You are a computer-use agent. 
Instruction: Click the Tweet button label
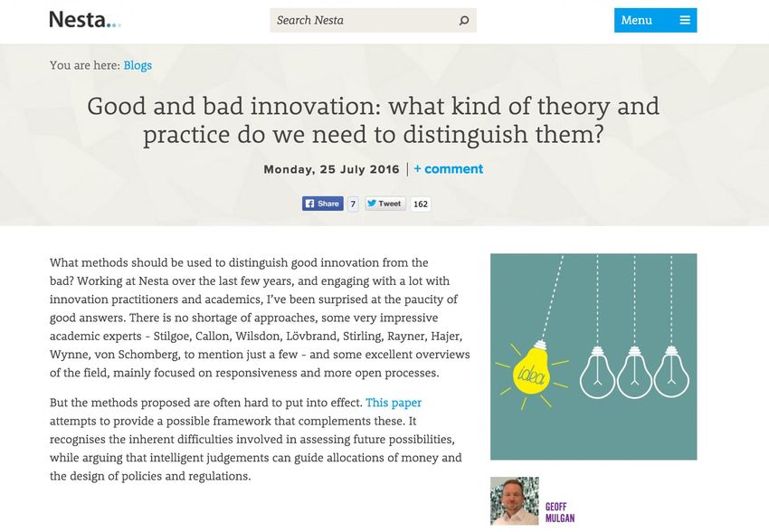pos(389,204)
